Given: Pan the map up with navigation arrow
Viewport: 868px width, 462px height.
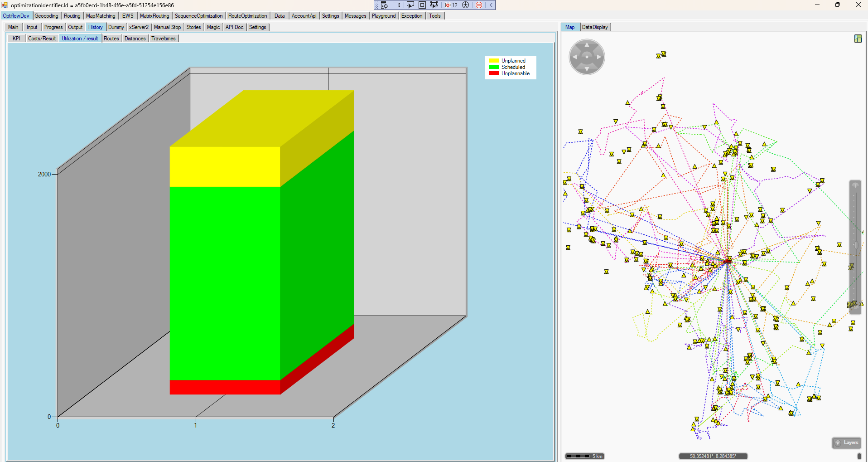Looking at the screenshot, I should (x=587, y=45).
